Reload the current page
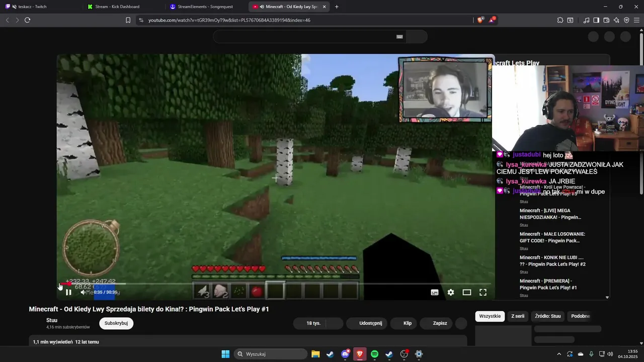Image resolution: width=644 pixels, height=362 pixels. [28, 20]
